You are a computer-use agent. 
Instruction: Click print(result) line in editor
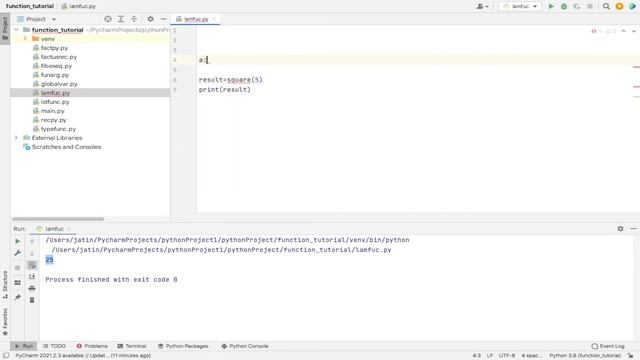pyautogui.click(x=224, y=89)
